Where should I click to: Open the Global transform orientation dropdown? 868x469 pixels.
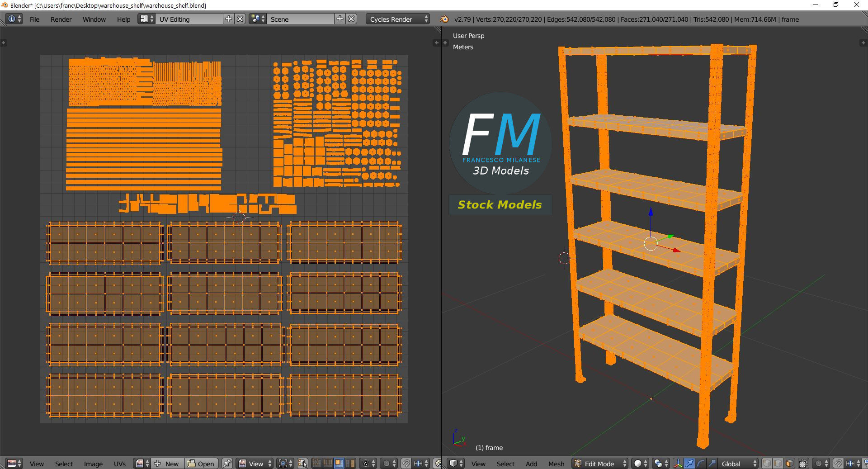tap(738, 464)
